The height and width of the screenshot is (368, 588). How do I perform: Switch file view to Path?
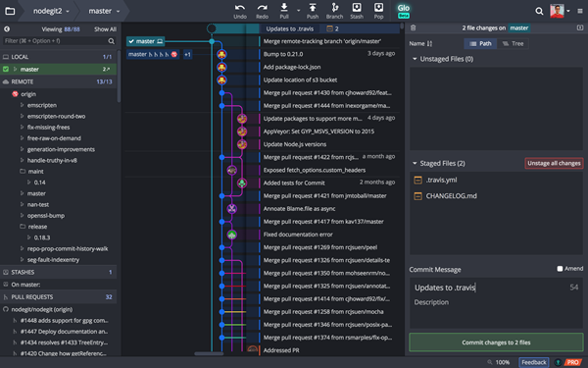(x=480, y=43)
